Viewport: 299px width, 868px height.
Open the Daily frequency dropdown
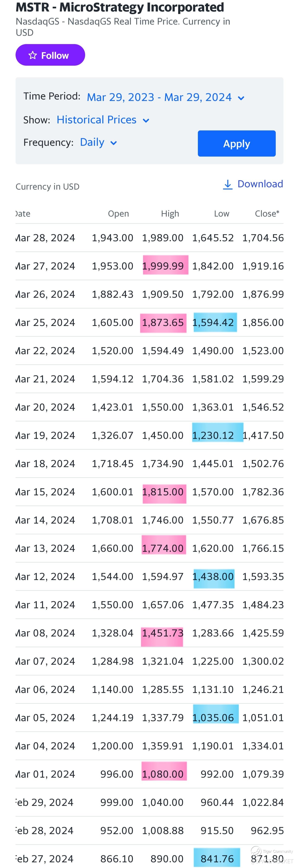click(x=92, y=142)
